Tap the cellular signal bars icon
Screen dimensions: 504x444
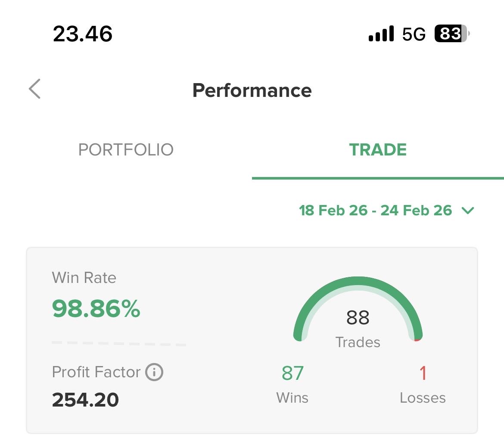(381, 34)
